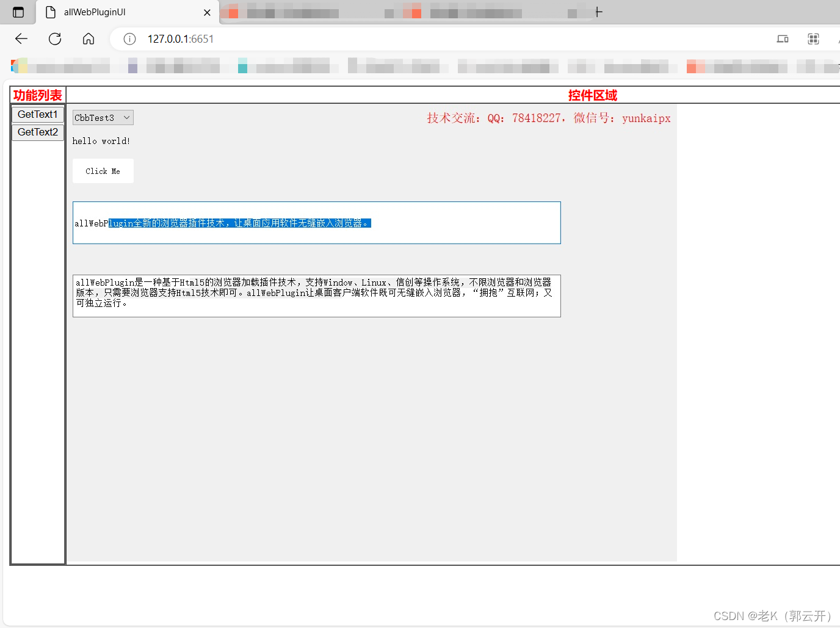Click the red contact text with yunkaipx
840x628 pixels.
pyautogui.click(x=548, y=118)
